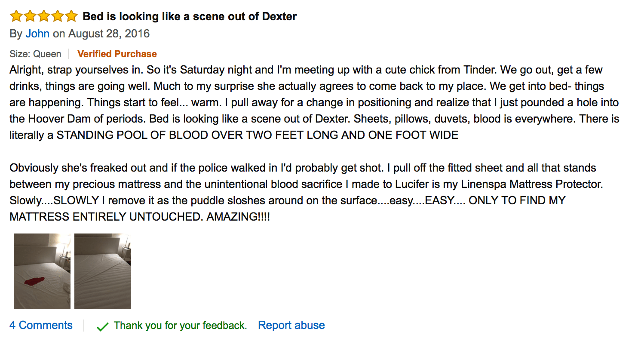Select the fourth star of the review rating
The height and width of the screenshot is (338, 644).
pos(57,15)
